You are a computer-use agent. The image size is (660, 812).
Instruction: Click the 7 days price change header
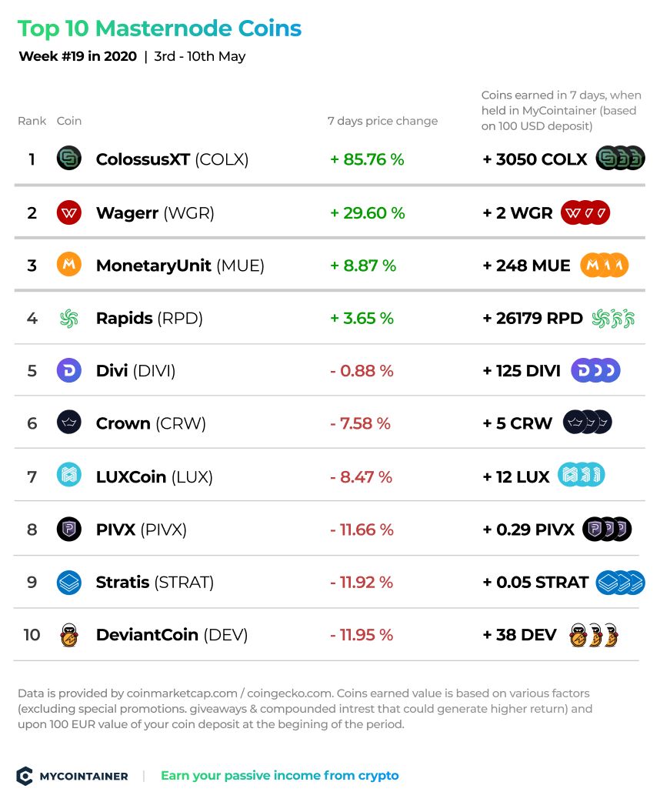click(x=382, y=121)
